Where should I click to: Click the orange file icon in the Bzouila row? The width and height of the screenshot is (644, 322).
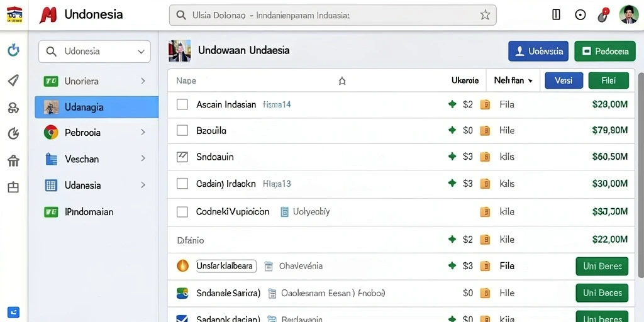pos(485,131)
